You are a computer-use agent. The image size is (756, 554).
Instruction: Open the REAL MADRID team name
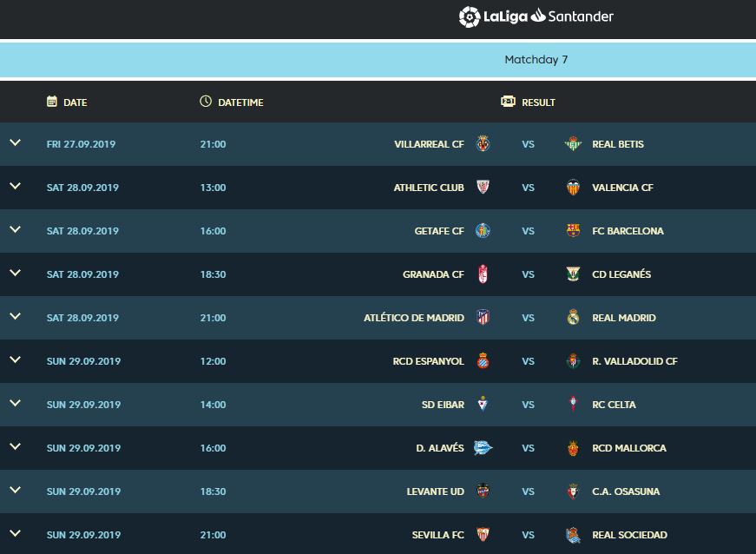coord(624,318)
